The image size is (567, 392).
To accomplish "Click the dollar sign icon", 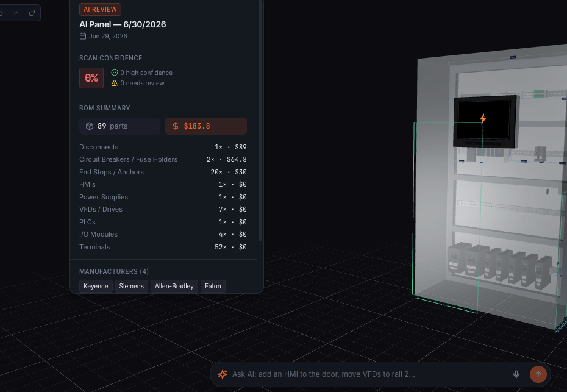I will click(176, 126).
